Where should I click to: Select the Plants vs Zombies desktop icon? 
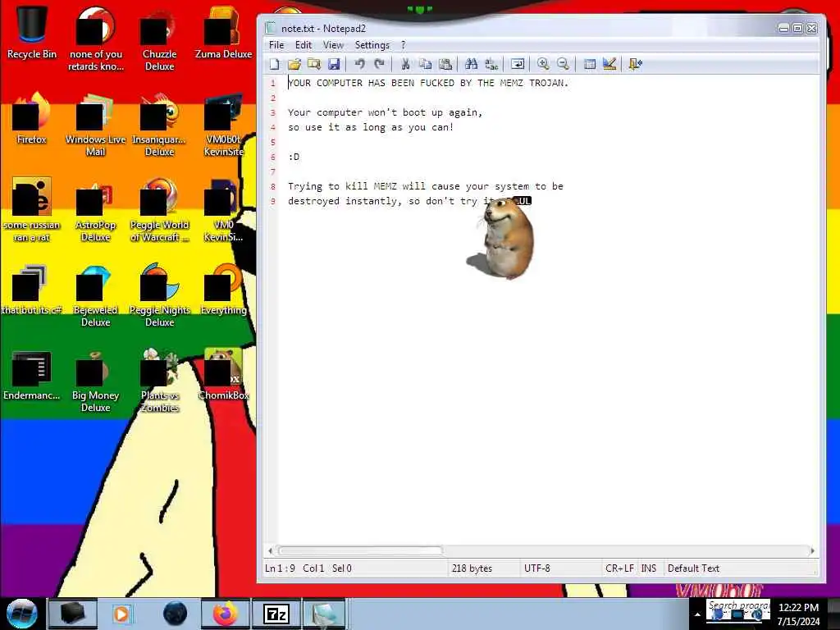tap(159, 381)
